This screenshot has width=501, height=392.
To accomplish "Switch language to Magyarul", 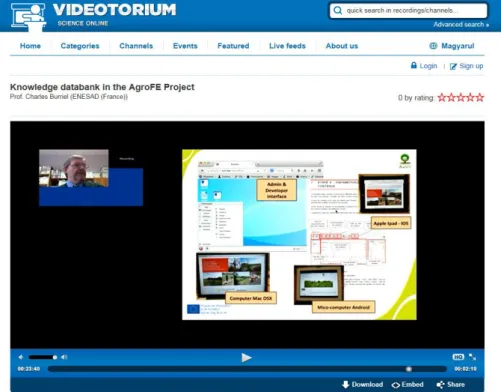I will pos(458,46).
